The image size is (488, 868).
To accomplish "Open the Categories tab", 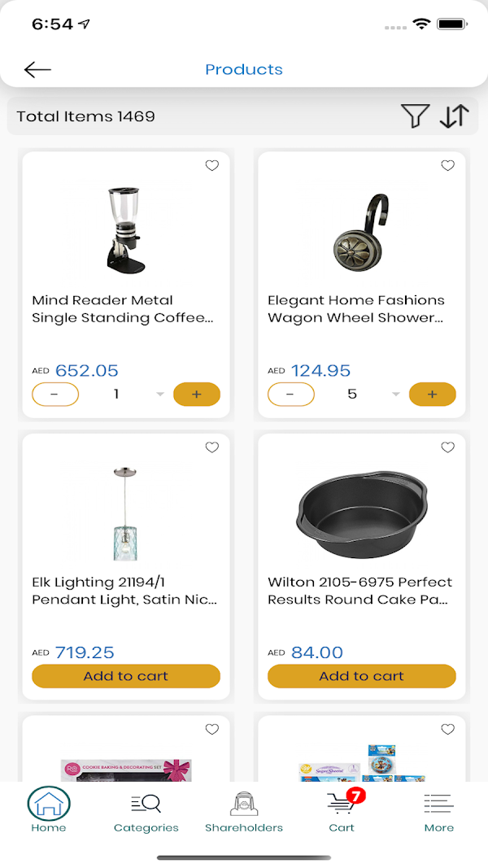I will [x=146, y=811].
